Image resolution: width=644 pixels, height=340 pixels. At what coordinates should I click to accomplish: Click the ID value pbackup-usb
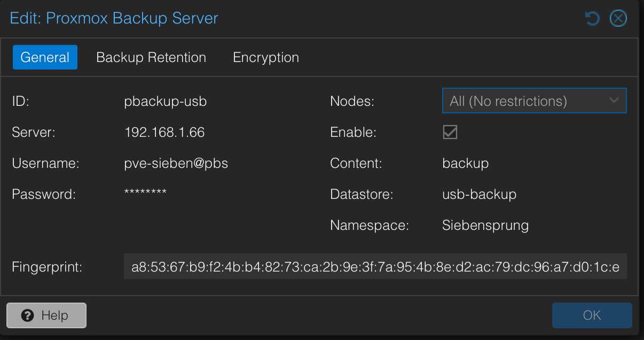pos(166,102)
